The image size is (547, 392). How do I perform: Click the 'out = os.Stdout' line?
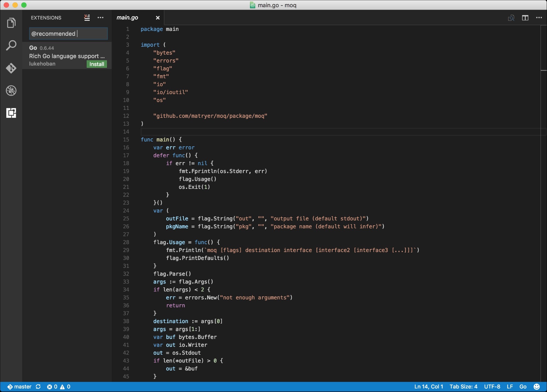point(177,353)
